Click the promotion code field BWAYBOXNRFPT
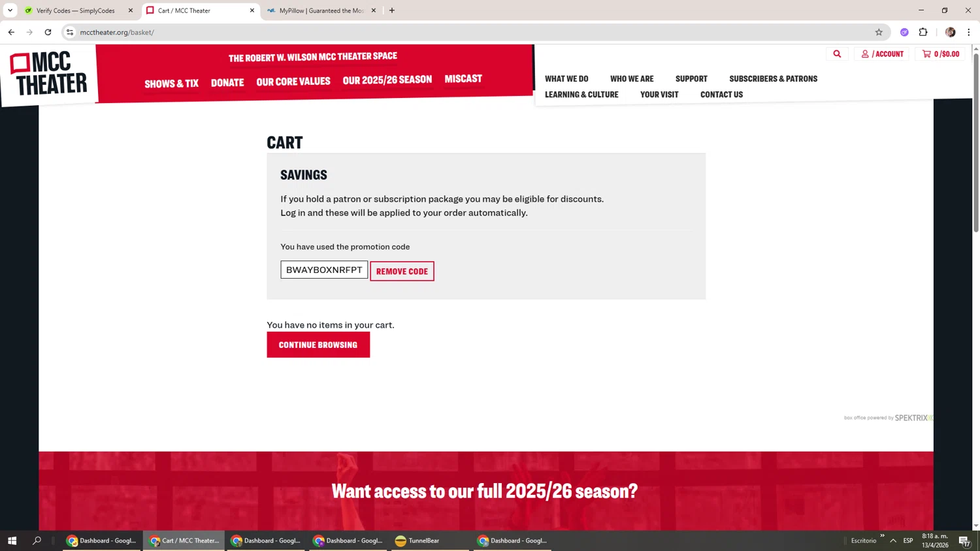 (324, 270)
